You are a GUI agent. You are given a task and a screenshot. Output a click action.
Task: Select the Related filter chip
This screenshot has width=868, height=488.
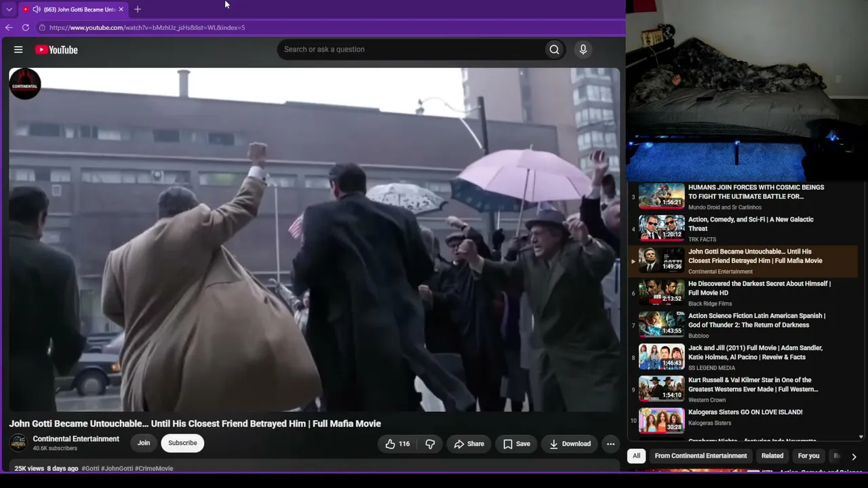[x=772, y=456]
